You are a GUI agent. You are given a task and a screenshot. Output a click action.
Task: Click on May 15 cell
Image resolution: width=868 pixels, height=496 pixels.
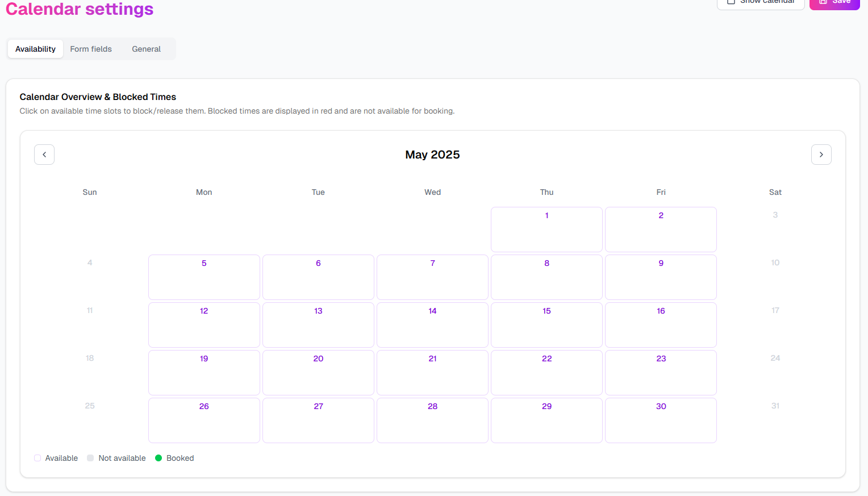546,325
